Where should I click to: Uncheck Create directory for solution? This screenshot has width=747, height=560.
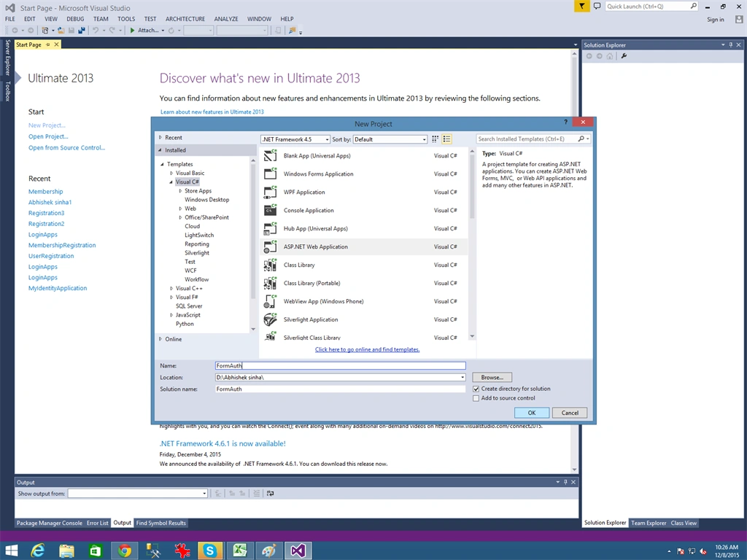click(x=476, y=389)
